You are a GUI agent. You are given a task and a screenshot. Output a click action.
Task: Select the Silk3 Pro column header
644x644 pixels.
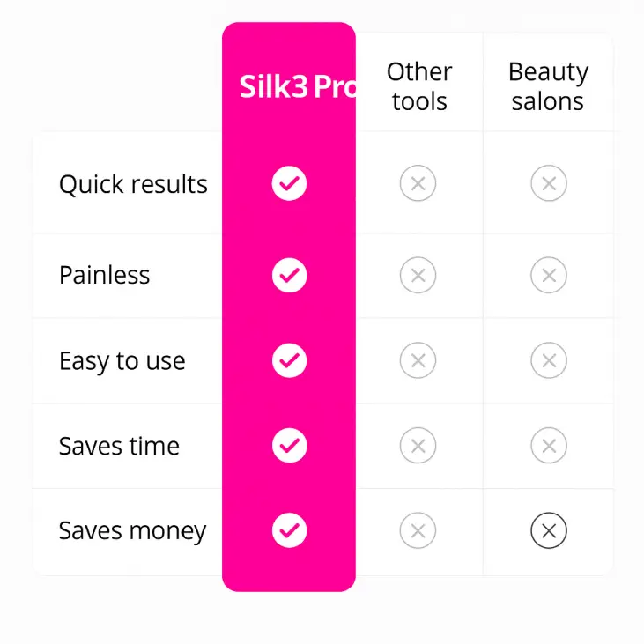pos(298,86)
